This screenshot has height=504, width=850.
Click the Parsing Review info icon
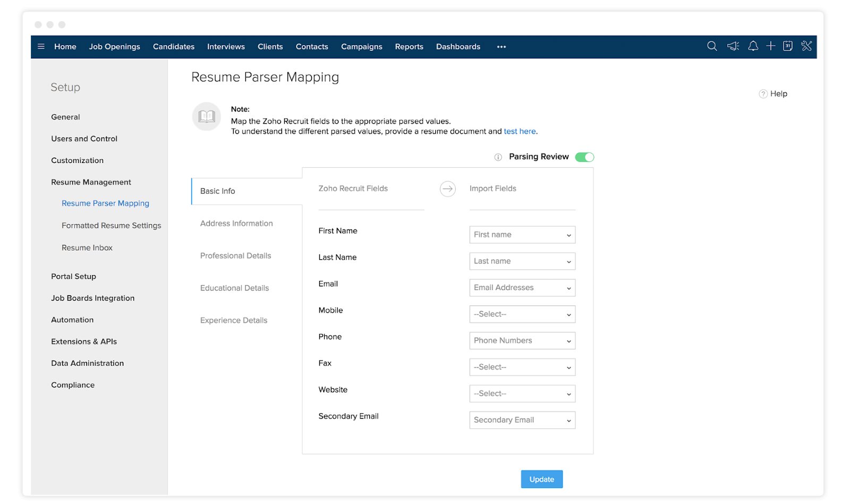point(498,157)
